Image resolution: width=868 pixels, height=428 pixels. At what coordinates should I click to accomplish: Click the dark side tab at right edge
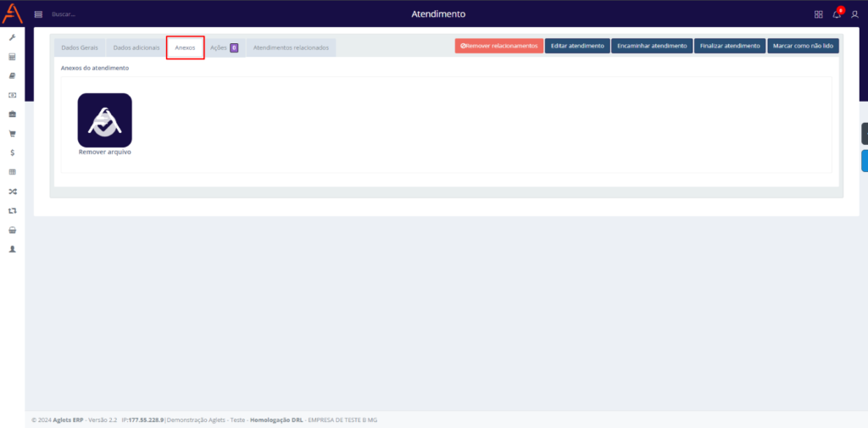pyautogui.click(x=865, y=134)
